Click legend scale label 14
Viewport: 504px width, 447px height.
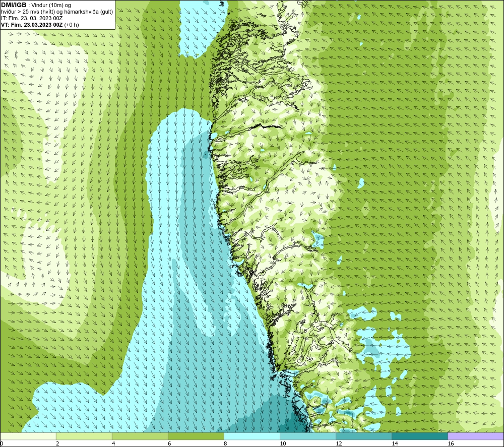(x=395, y=444)
